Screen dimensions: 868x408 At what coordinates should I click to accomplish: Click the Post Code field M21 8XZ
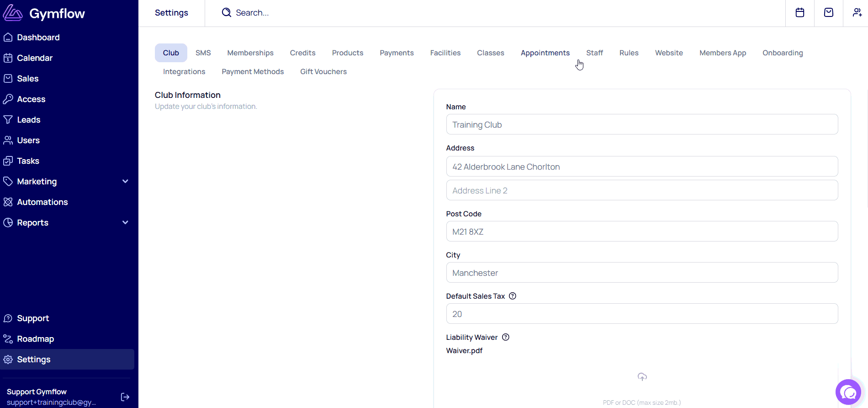point(642,231)
